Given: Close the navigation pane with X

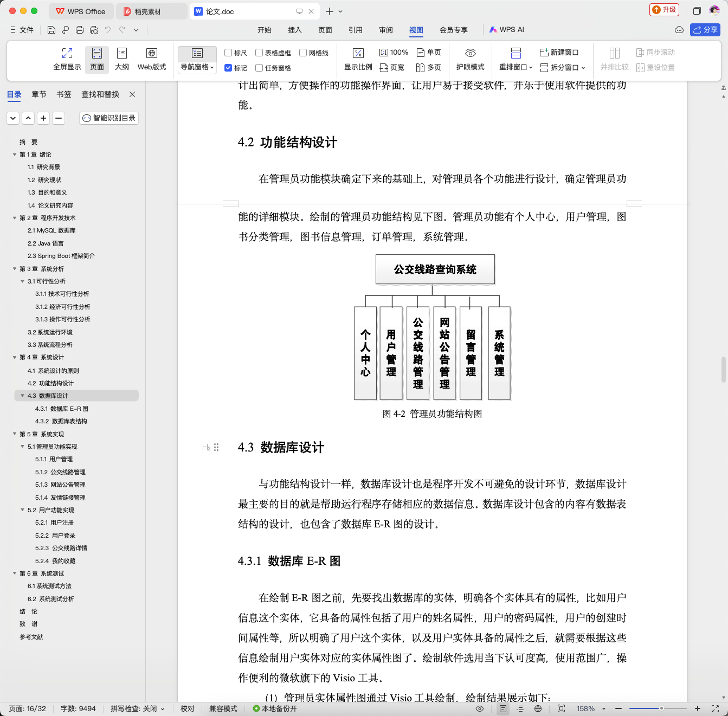Looking at the screenshot, I should click(x=132, y=94).
